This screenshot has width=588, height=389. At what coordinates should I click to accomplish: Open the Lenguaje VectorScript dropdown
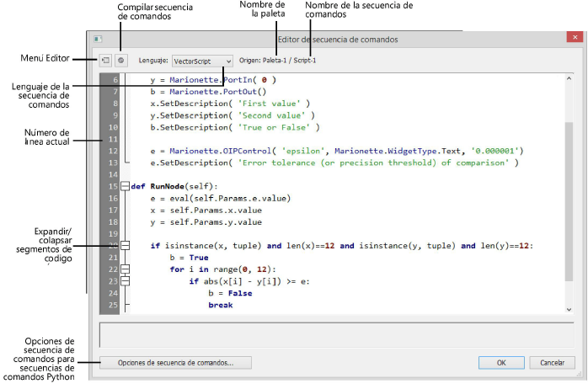[x=201, y=61]
